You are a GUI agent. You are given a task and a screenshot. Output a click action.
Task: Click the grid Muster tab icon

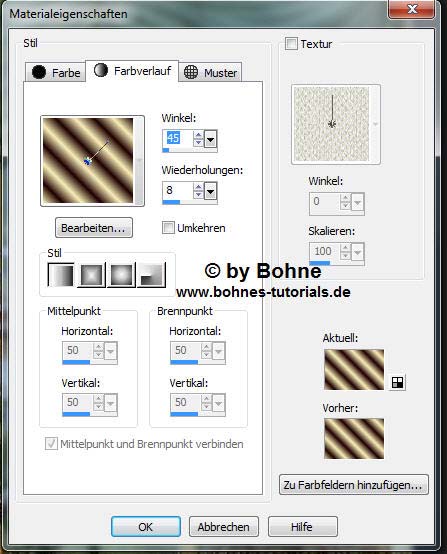[191, 72]
